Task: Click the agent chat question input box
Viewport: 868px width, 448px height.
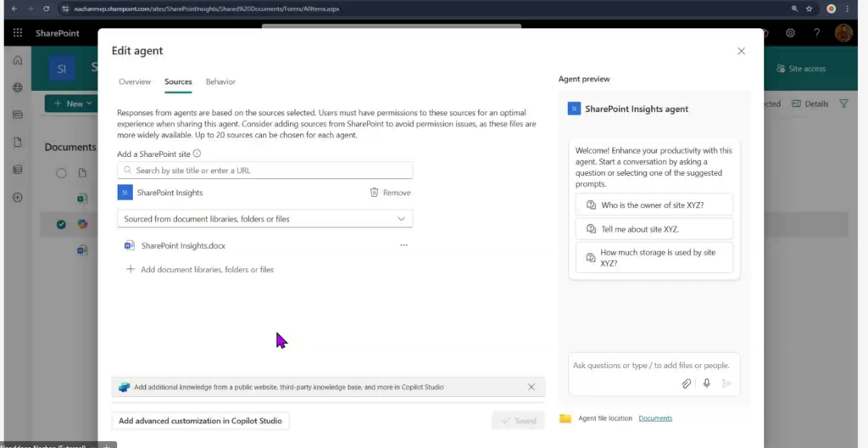Action: (652, 366)
